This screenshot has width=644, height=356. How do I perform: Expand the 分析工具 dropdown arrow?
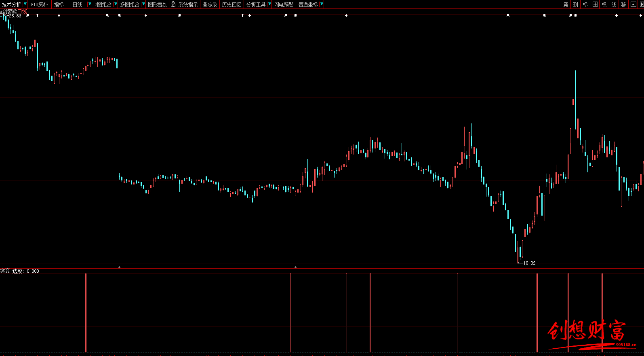[x=269, y=4]
